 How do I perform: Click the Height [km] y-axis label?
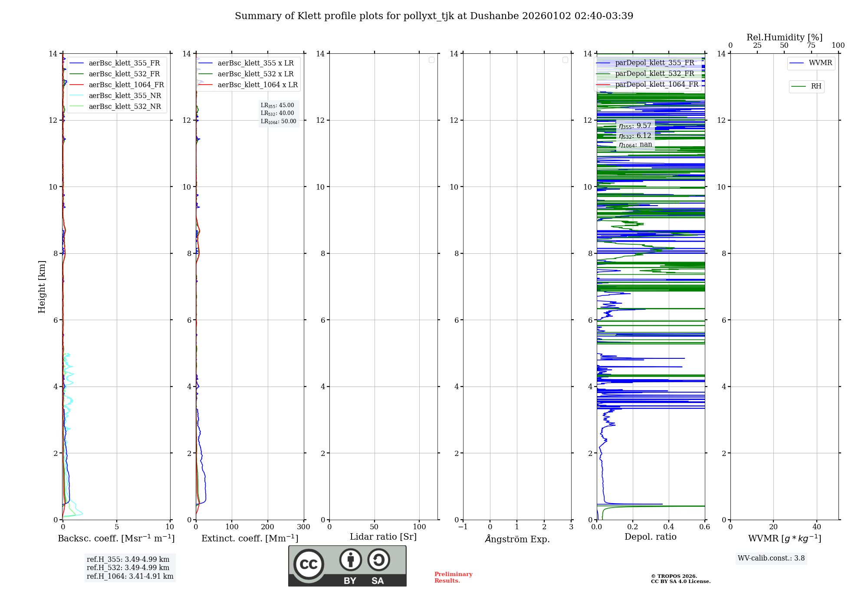(42, 287)
